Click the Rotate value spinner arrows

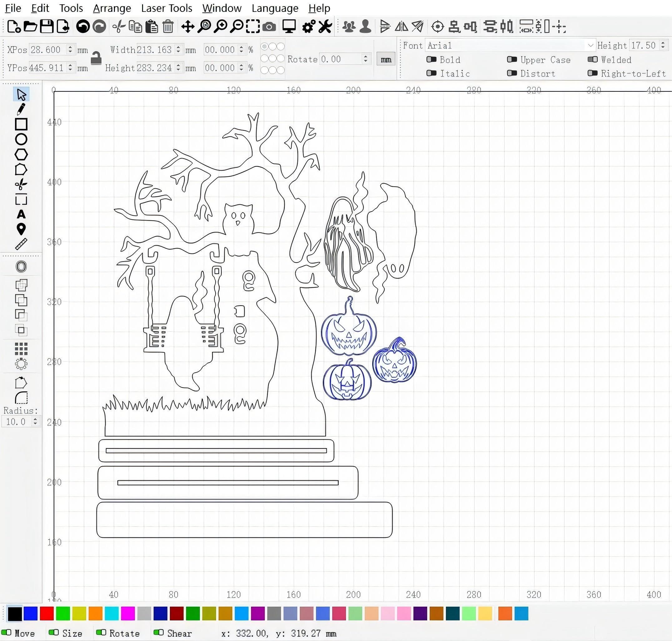click(366, 59)
